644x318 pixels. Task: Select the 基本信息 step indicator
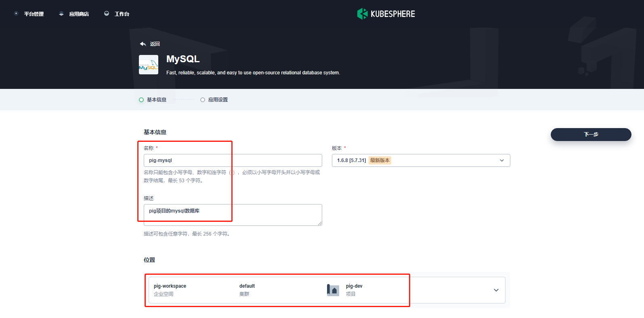(x=153, y=100)
